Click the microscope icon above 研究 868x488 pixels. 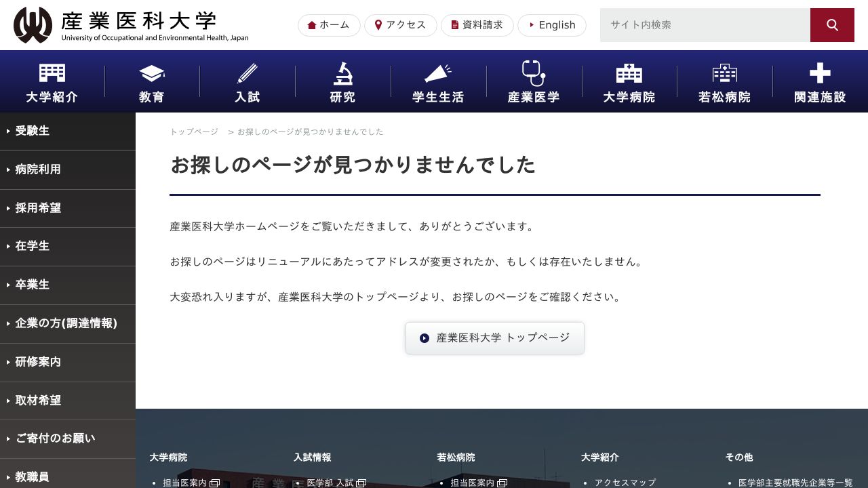(342, 73)
